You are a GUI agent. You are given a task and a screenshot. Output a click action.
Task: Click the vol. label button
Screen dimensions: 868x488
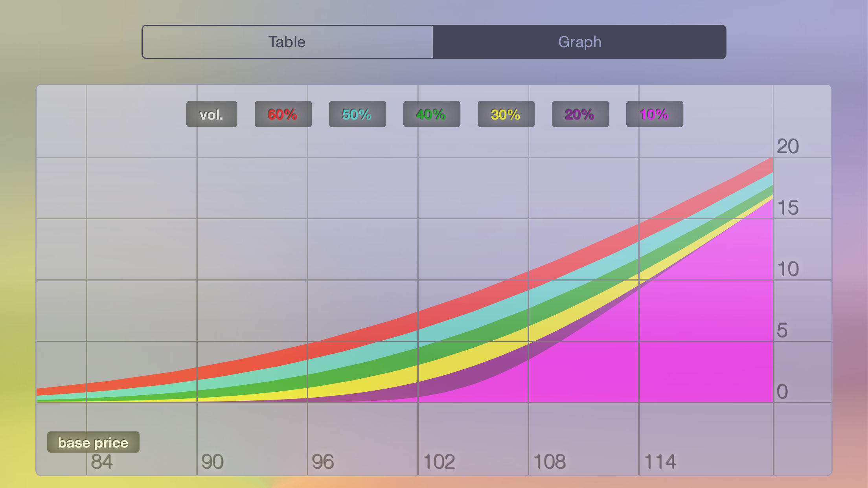pos(211,114)
